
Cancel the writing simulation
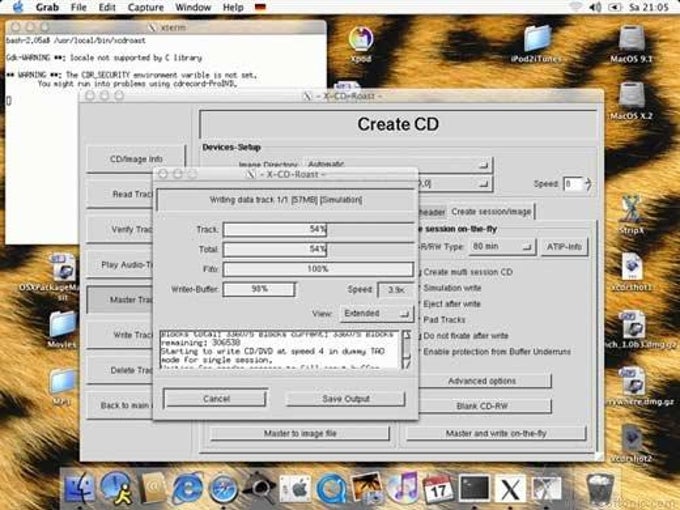(216, 399)
